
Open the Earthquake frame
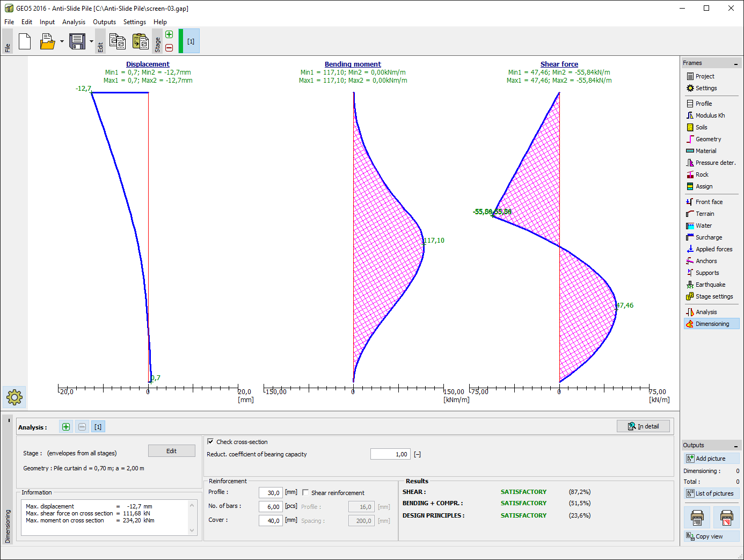coord(710,285)
